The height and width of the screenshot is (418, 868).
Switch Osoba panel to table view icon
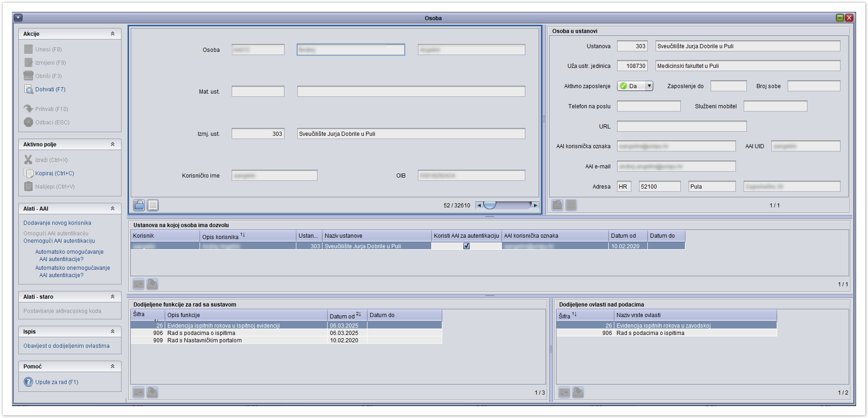coord(153,205)
